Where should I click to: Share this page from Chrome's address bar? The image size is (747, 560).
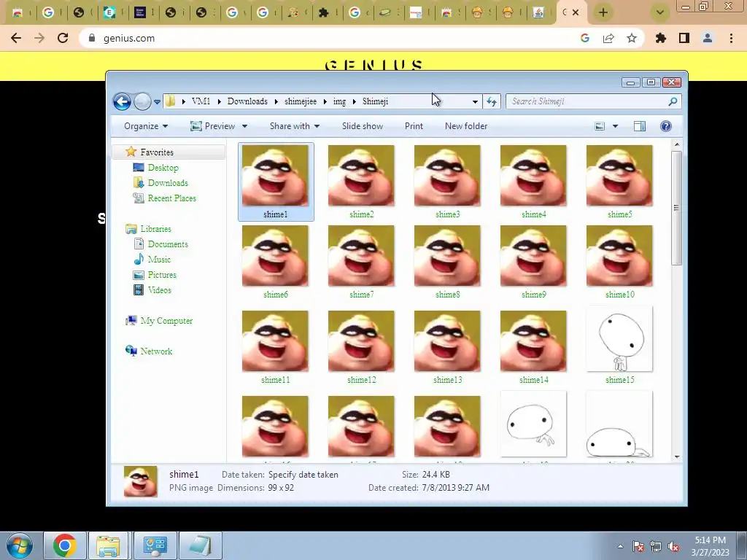coord(608,38)
